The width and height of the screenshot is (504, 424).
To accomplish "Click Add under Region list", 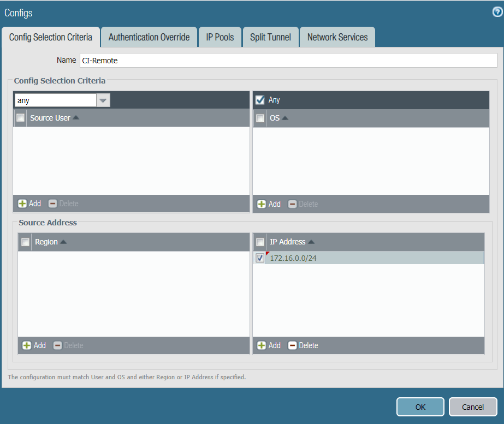I will [34, 345].
